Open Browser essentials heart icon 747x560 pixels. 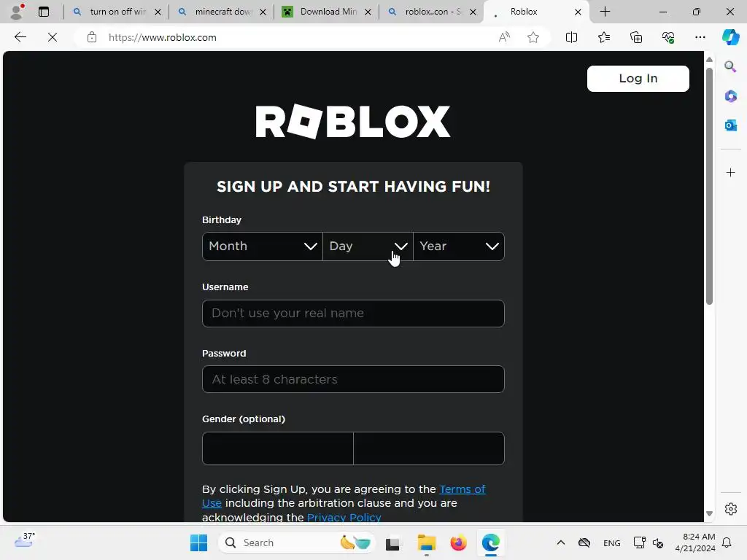click(668, 37)
